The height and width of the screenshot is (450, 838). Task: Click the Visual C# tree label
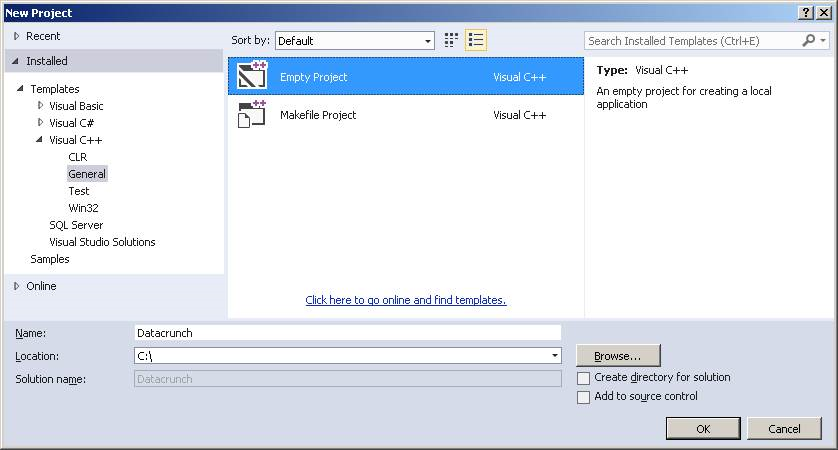(72, 123)
